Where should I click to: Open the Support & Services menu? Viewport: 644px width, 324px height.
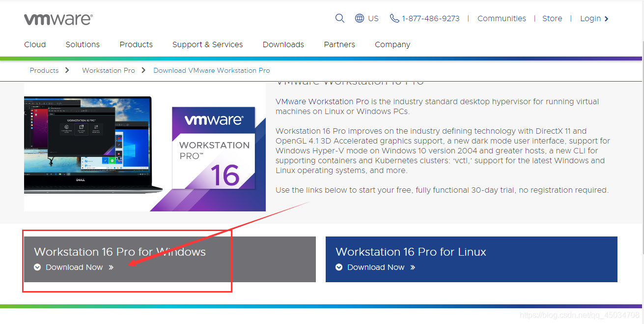pos(207,44)
